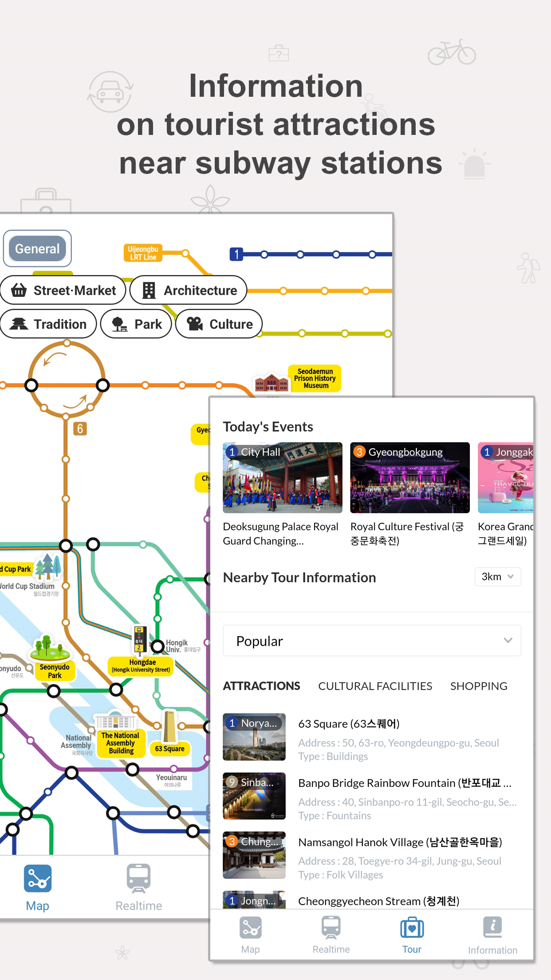The width and height of the screenshot is (551, 980).
Task: Open the Seonyudo Park label
Action: click(55, 671)
